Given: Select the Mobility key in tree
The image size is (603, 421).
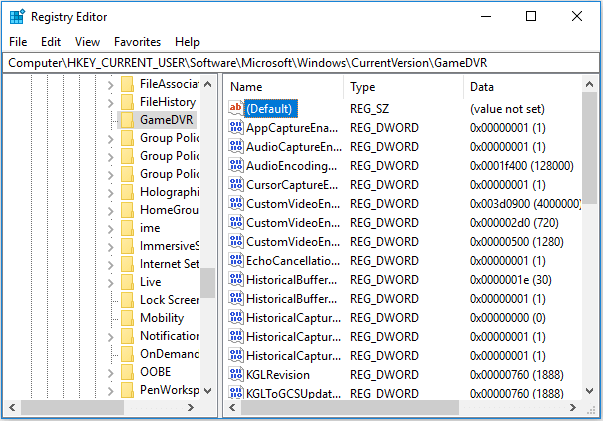Looking at the screenshot, I should click(x=162, y=318).
